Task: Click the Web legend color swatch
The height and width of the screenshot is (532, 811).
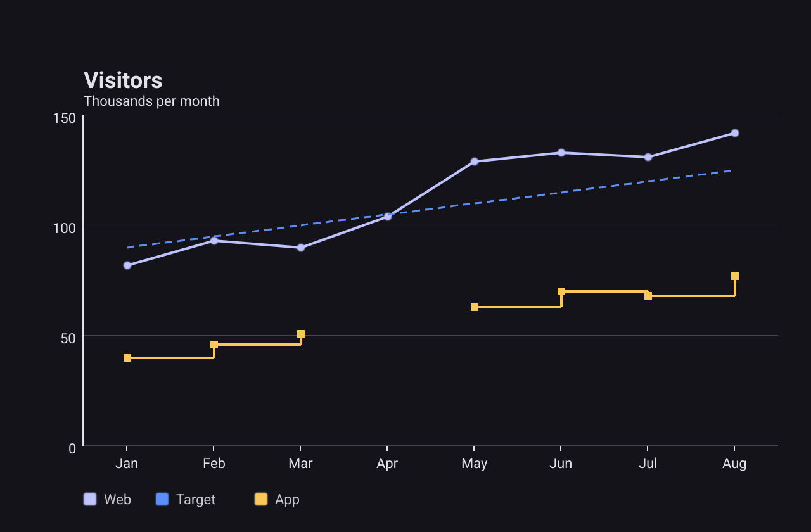Action: [90, 499]
